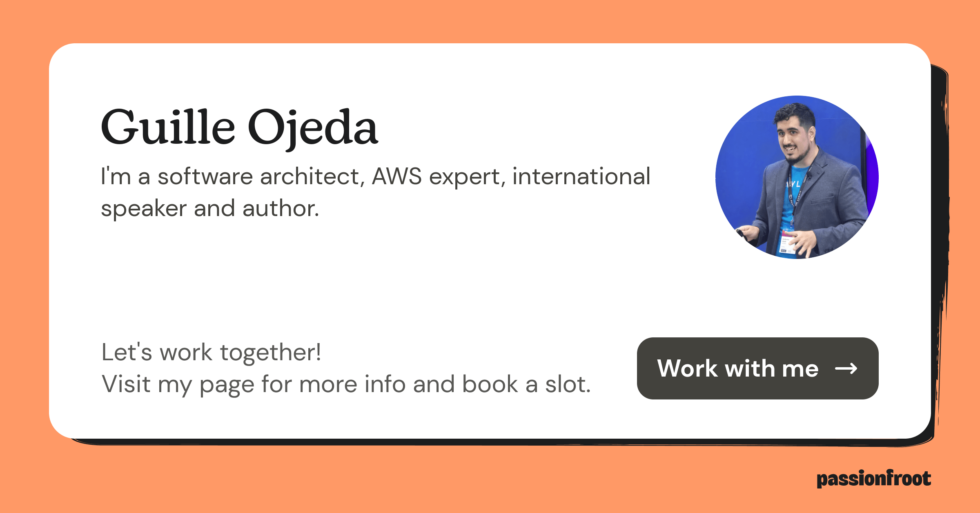Click the empty white area of the card

pyautogui.click(x=449, y=278)
